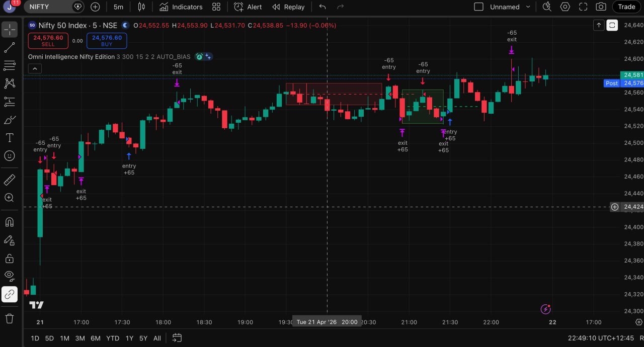Image resolution: width=644 pixels, height=347 pixels.
Task: Start bar Replay mode
Action: click(x=288, y=7)
